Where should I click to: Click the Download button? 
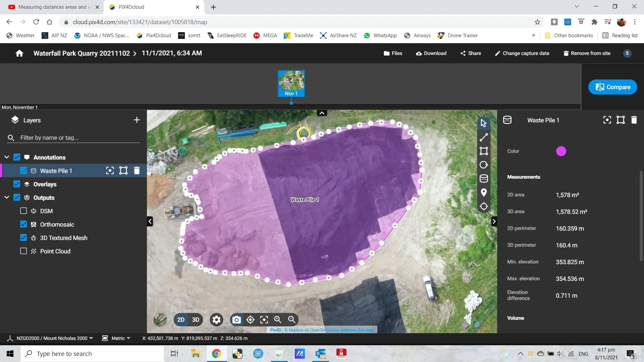point(431,53)
